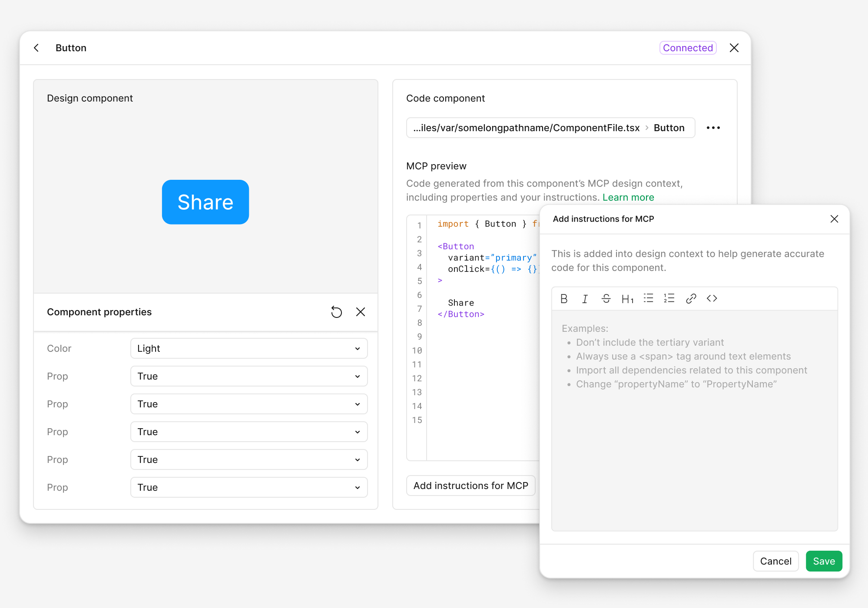Reset the component properties
868x608 pixels.
click(336, 312)
